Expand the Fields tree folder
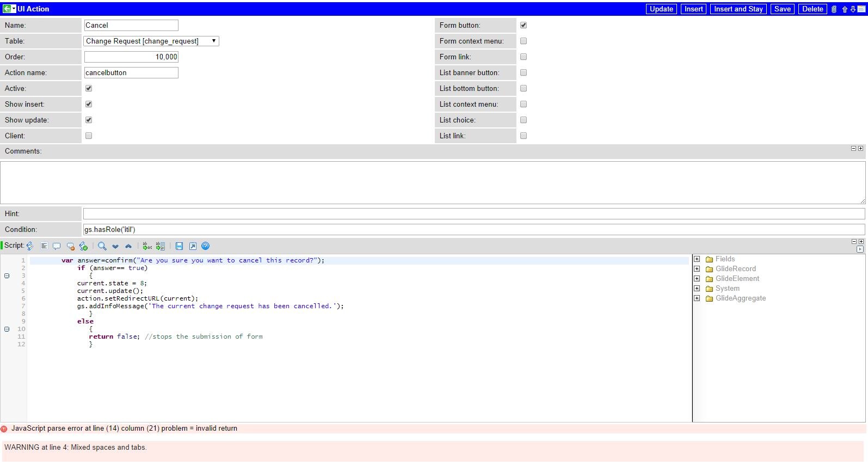Image resolution: width=868 pixels, height=465 pixels. 697,259
